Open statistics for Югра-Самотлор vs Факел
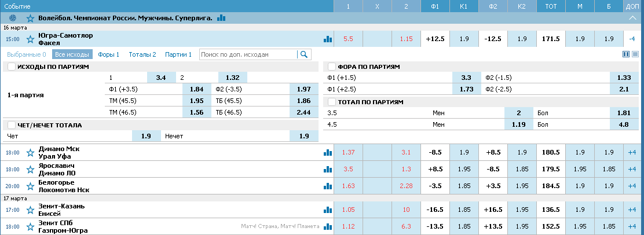Screen dimensions: 644x235 click(327, 39)
